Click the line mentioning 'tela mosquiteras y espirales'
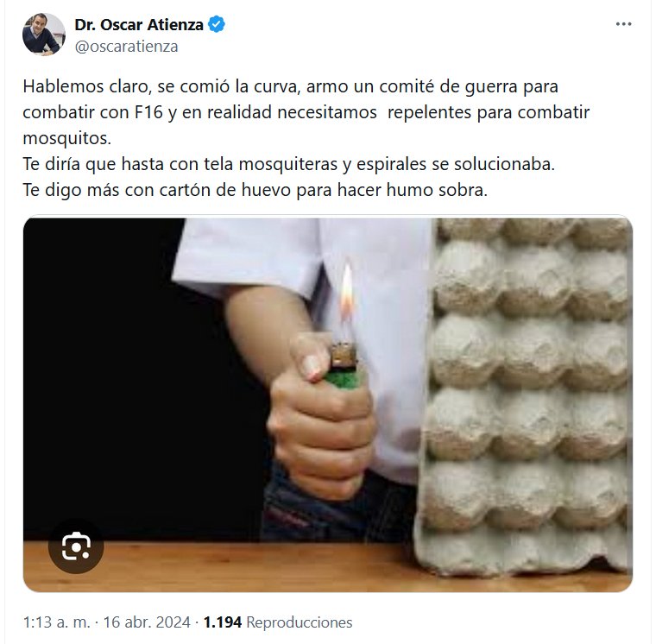The height and width of the screenshot is (644, 656). 288,164
